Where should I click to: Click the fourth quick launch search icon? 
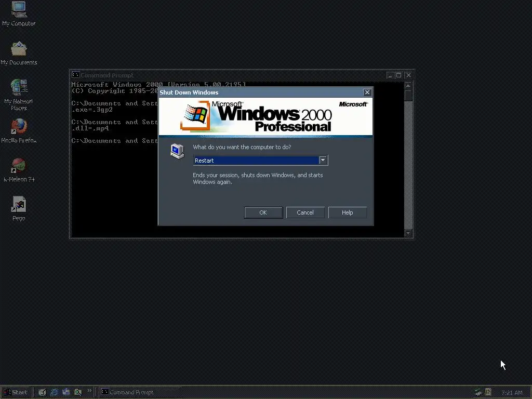tap(78, 392)
